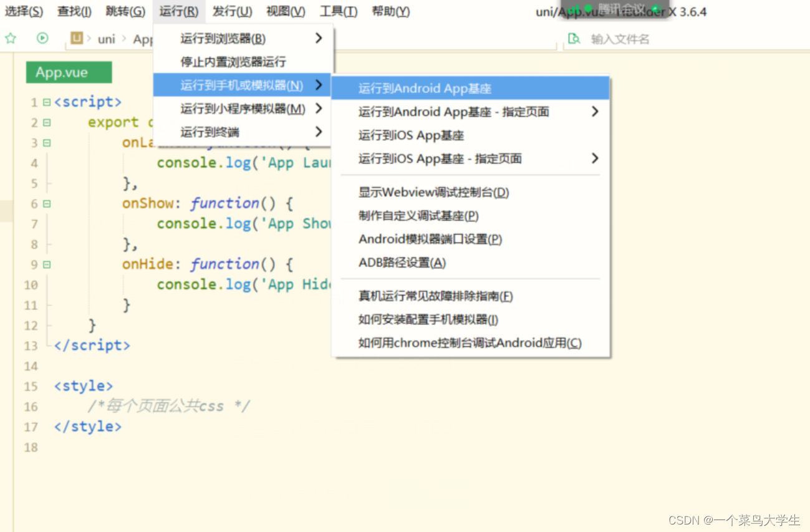Viewport: 810px width, 532px height.
Task: Click line number 18 in the gutter
Action: [x=31, y=447]
